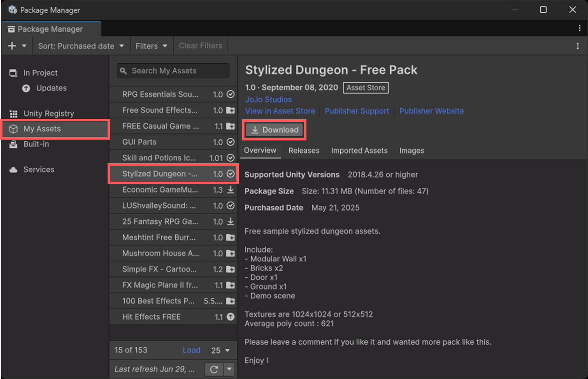Select Unity Registry in the sidebar
588x379 pixels.
pyautogui.click(x=48, y=114)
